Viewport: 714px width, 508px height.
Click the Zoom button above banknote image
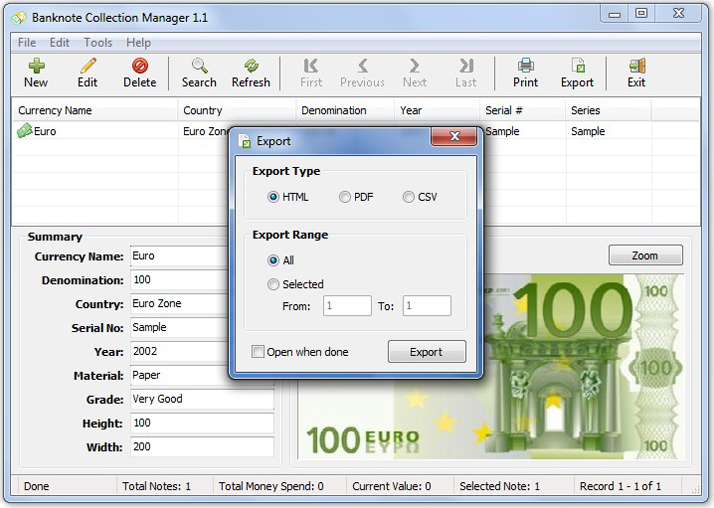(x=645, y=256)
